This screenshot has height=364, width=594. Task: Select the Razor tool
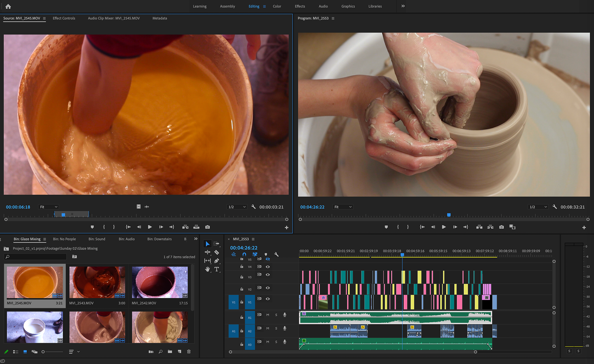coord(217,252)
